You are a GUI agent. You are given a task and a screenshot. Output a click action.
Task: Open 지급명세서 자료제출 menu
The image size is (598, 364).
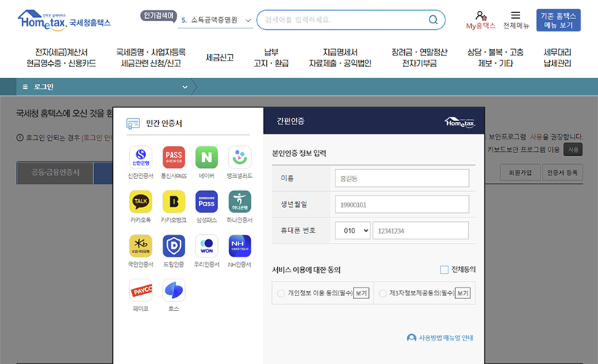point(340,58)
